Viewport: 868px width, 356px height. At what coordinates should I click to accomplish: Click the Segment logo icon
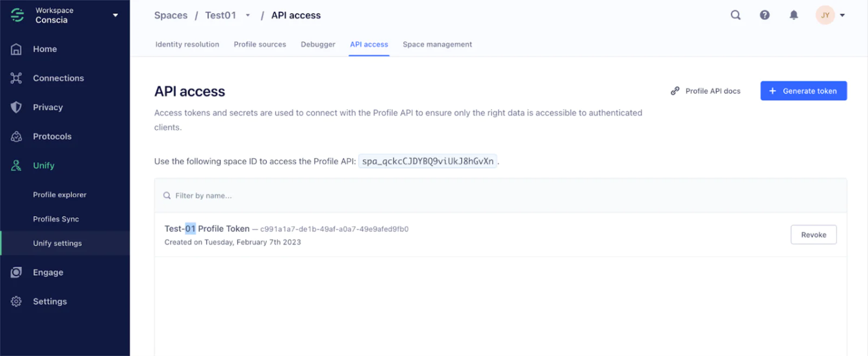pyautogui.click(x=17, y=15)
